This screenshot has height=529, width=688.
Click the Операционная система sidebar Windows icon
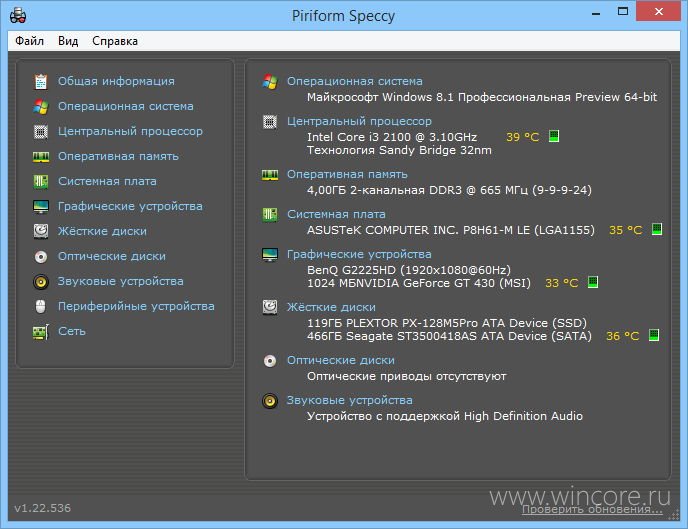click(41, 106)
